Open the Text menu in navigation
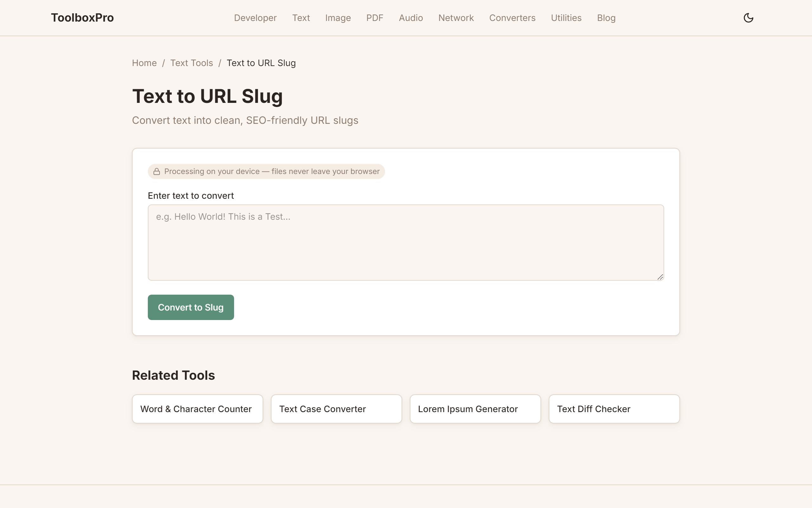 tap(301, 18)
